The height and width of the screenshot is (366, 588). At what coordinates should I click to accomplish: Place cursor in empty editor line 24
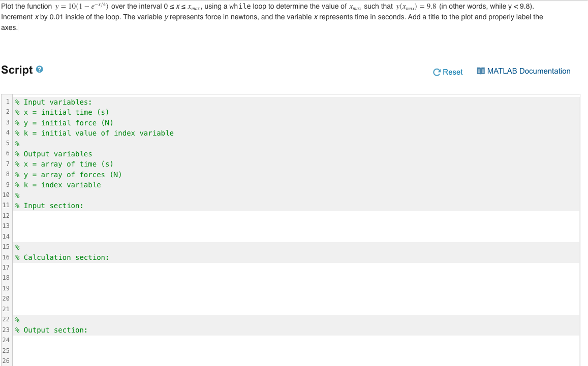(x=152, y=340)
